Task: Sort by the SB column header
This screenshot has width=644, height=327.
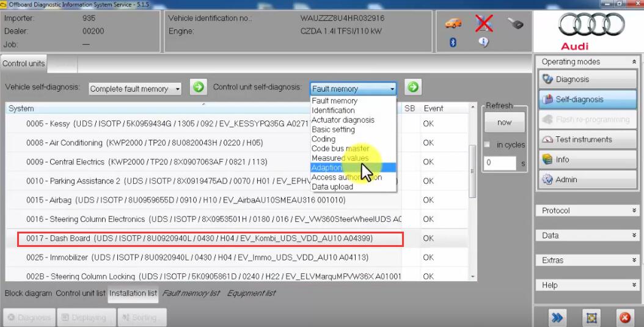Action: 409,108
